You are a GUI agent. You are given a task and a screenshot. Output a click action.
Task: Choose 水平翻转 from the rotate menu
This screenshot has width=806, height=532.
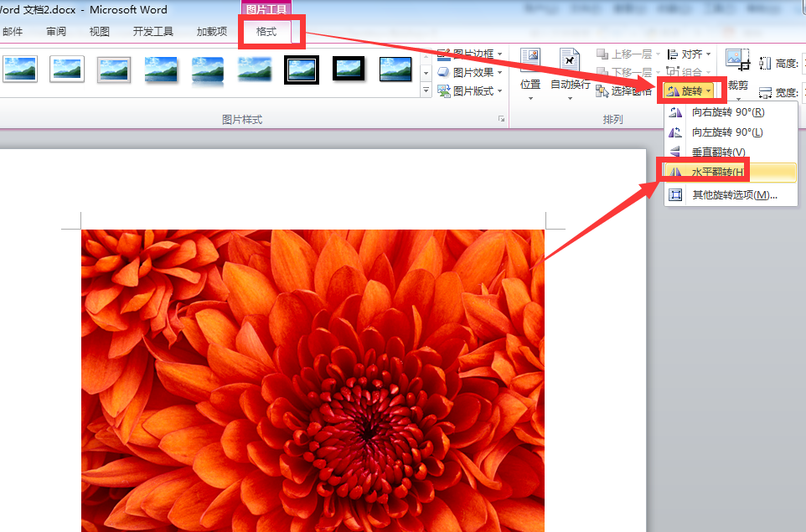pos(731,173)
